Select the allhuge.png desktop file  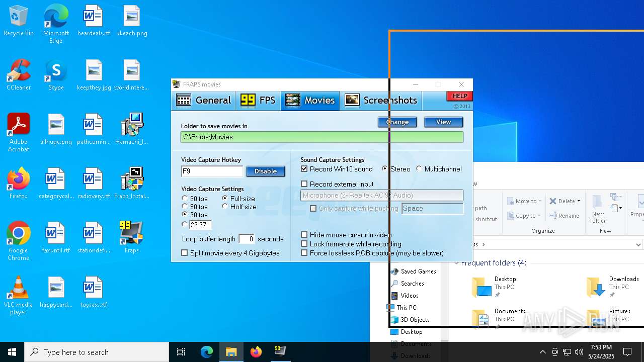tap(56, 130)
